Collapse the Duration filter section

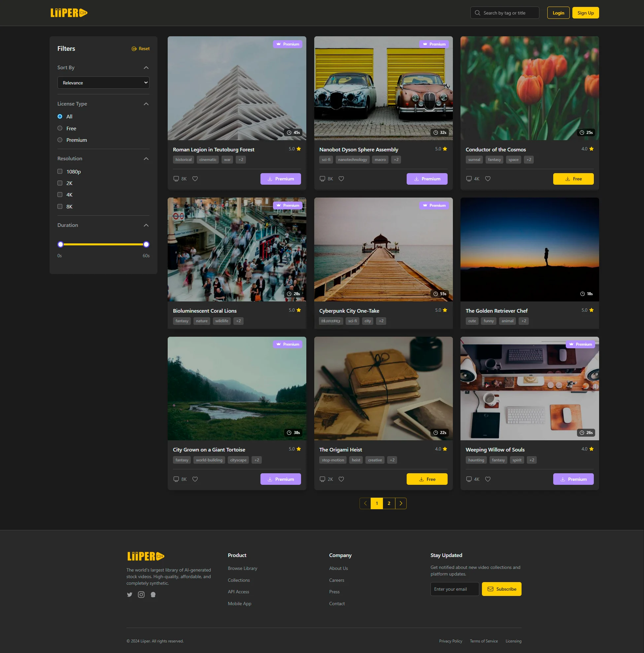146,225
